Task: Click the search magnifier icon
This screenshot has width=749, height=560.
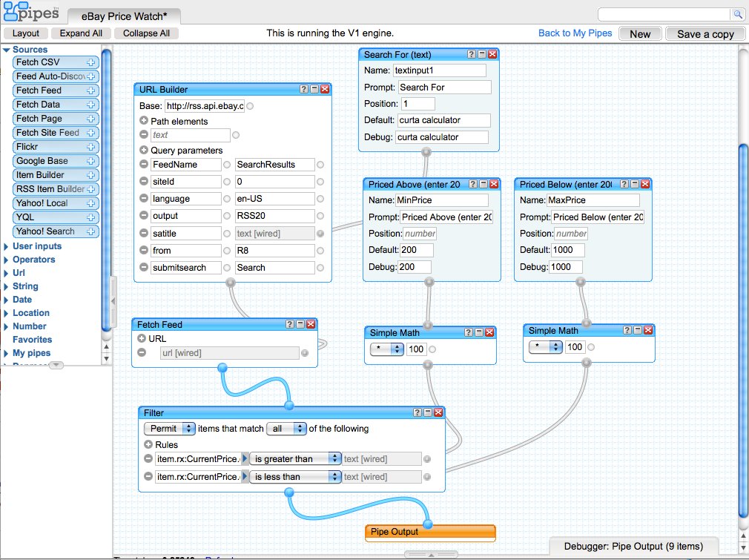Action: (x=738, y=14)
